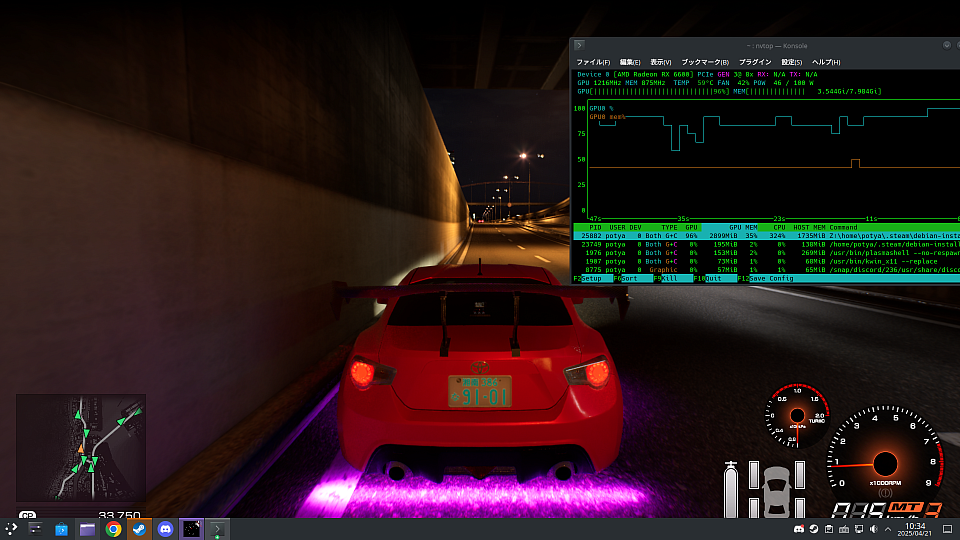Click the Discord system tray icon
This screenshot has width=960, height=540.
(799, 530)
